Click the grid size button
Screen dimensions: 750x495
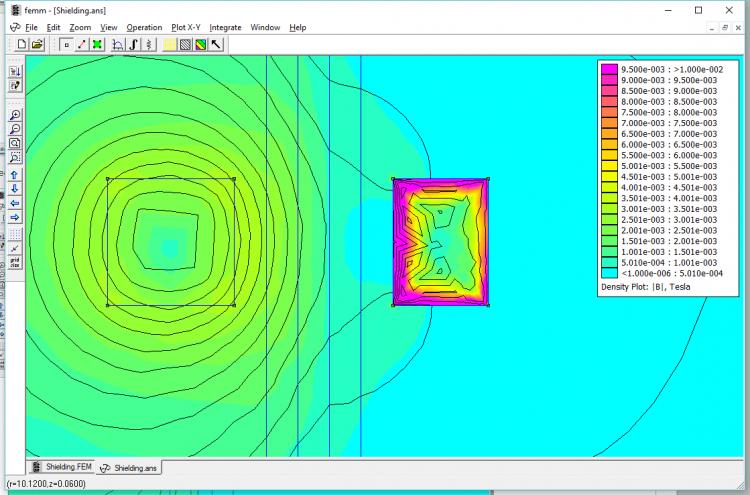pyautogui.click(x=15, y=263)
